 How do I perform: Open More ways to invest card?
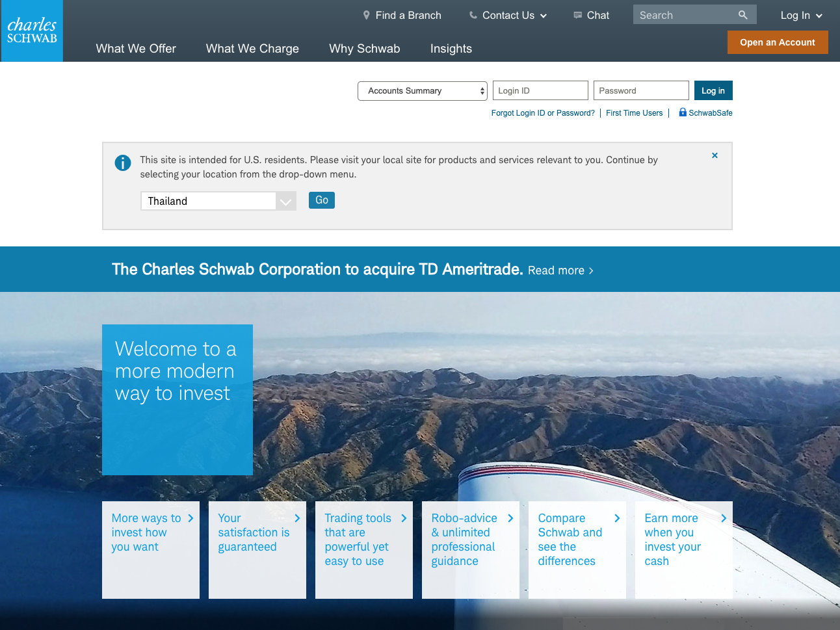click(x=151, y=550)
